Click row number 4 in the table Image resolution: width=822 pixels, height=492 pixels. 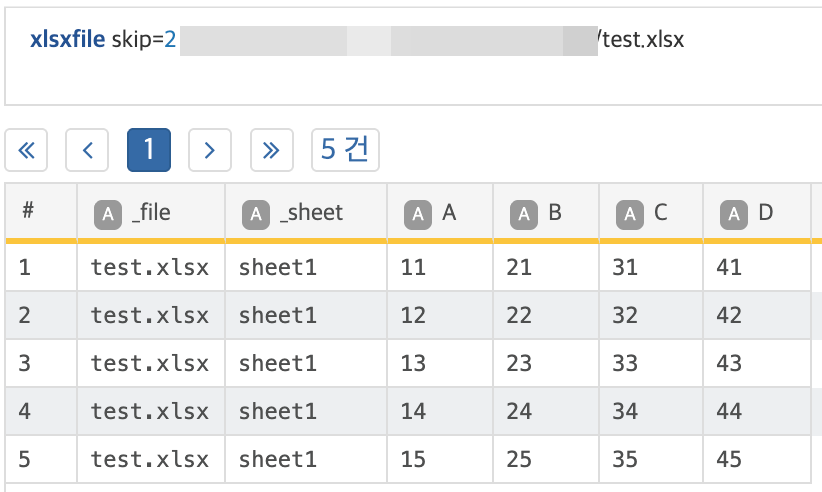[25, 411]
